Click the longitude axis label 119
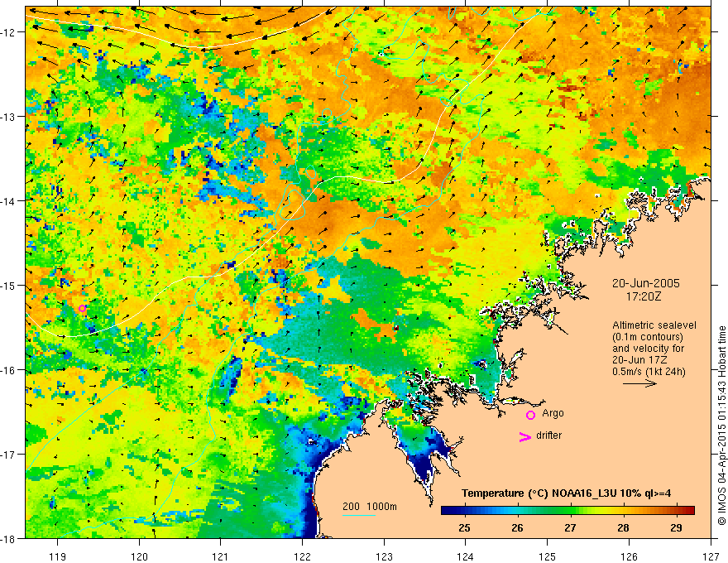The width and height of the screenshot is (728, 563). click(58, 556)
